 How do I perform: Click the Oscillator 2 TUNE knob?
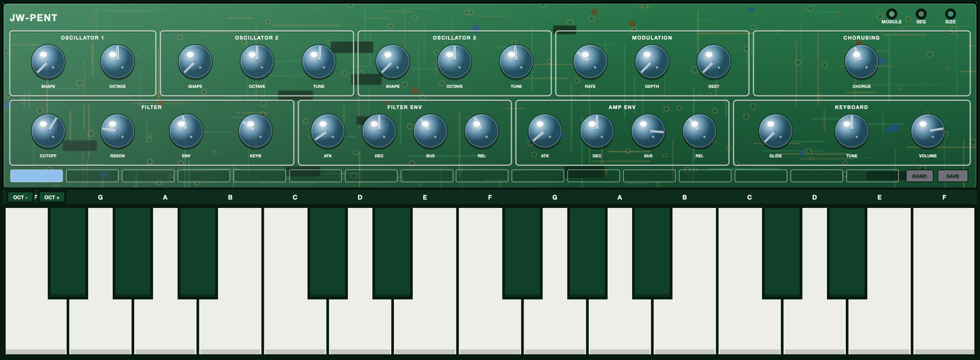point(319,62)
